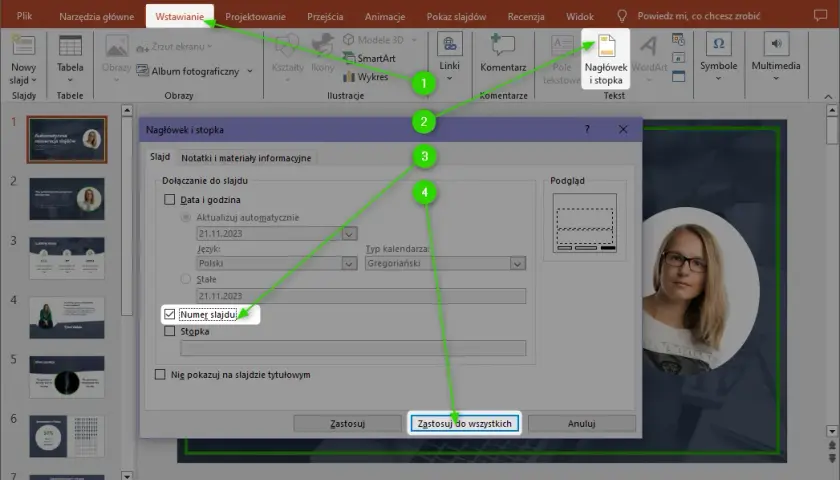Viewport: 840px width, 480px height.
Task: Click Zastosuj do wszystkich button
Action: coord(464,423)
